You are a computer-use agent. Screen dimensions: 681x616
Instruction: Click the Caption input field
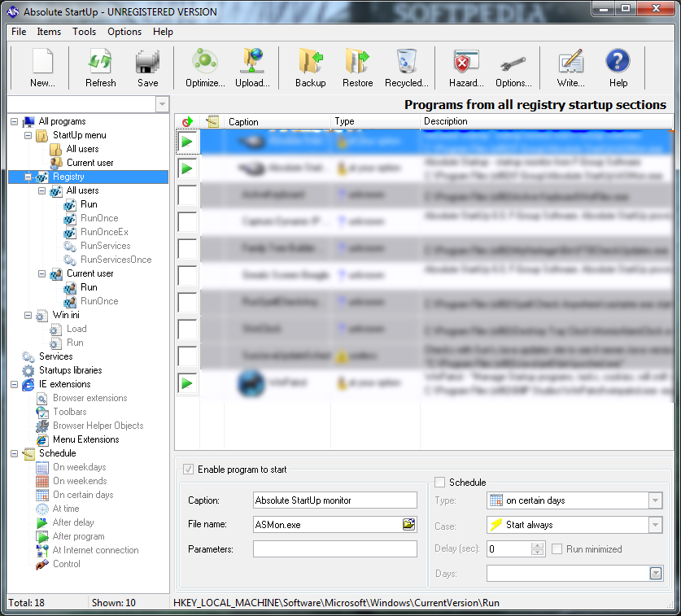click(x=335, y=500)
